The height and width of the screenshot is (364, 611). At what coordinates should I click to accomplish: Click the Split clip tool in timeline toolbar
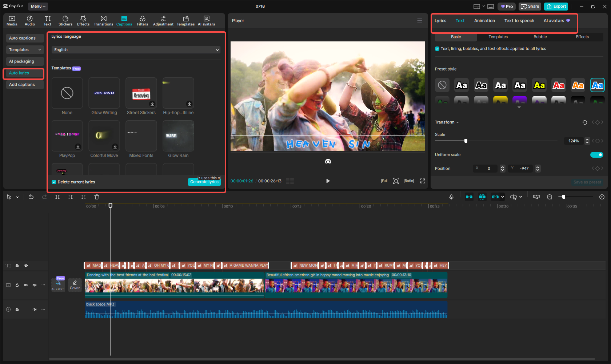tap(57, 197)
